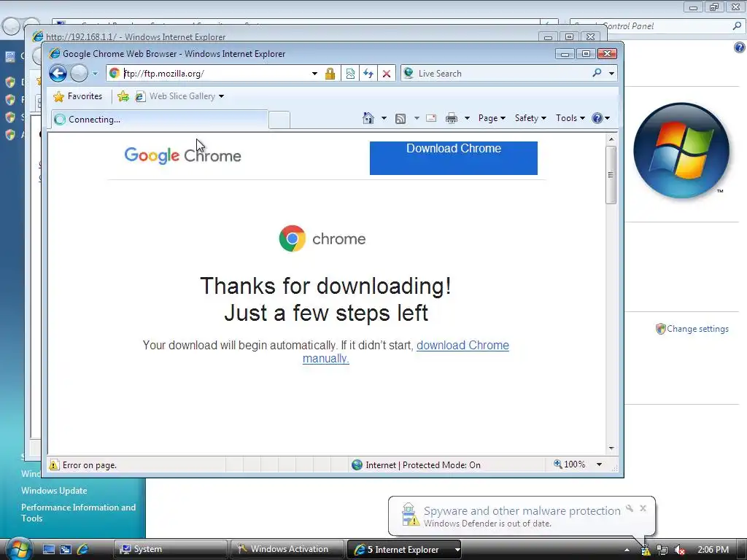
Task: Click the 100% zoom level button
Action: (x=569, y=464)
